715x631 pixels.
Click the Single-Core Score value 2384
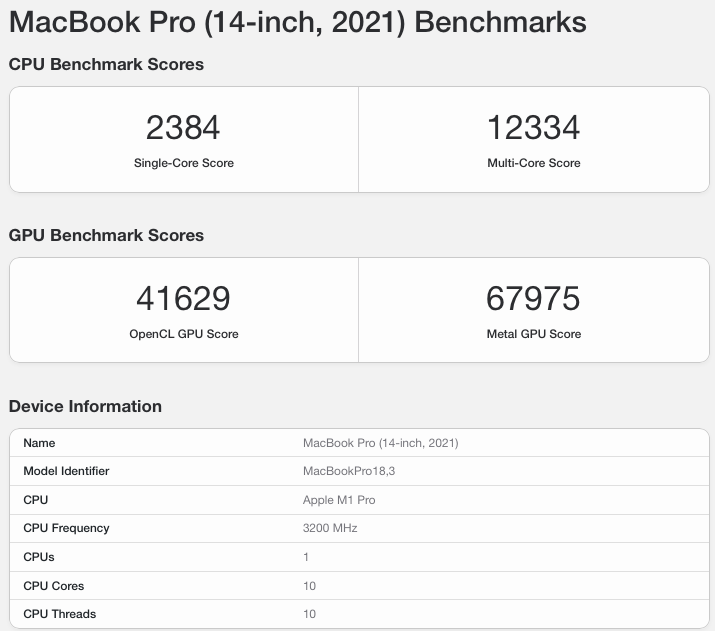[183, 127]
